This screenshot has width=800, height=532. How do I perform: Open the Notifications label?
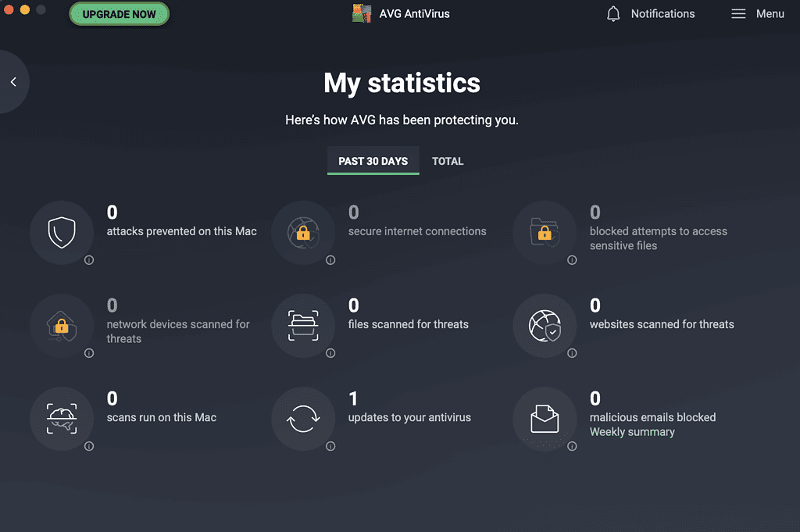pyautogui.click(x=662, y=14)
